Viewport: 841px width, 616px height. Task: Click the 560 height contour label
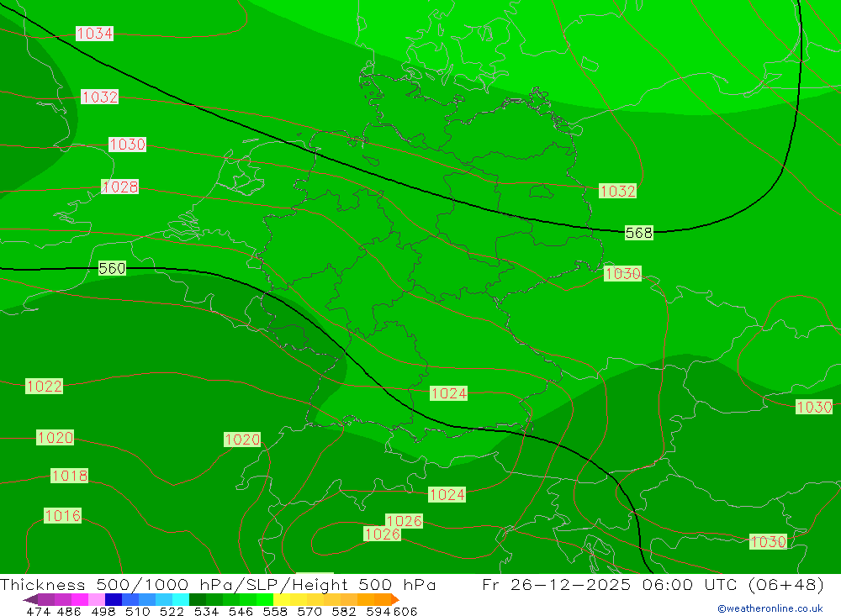[112, 268]
